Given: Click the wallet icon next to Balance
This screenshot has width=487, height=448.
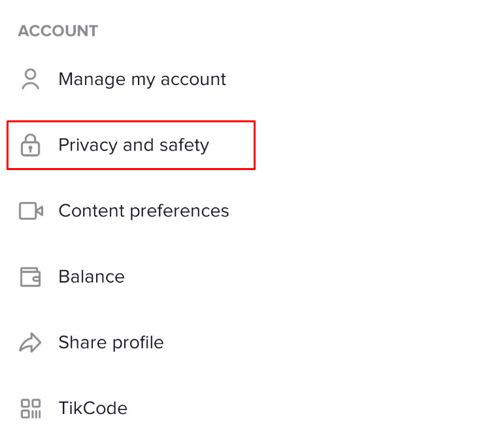Looking at the screenshot, I should tap(30, 277).
